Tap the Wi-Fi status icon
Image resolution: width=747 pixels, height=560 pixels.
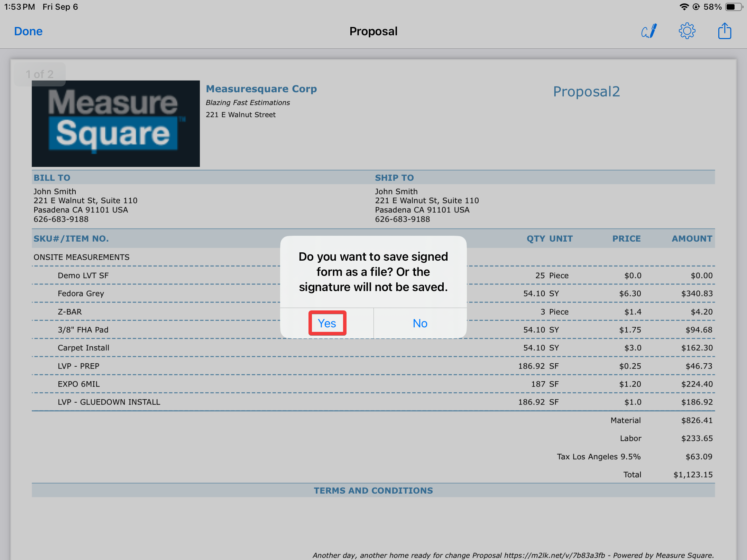(684, 7)
